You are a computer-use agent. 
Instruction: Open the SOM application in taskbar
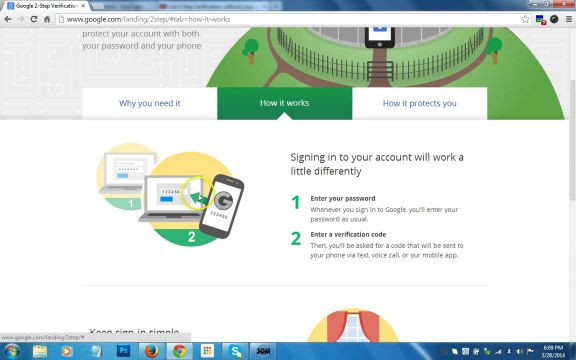[x=263, y=351]
